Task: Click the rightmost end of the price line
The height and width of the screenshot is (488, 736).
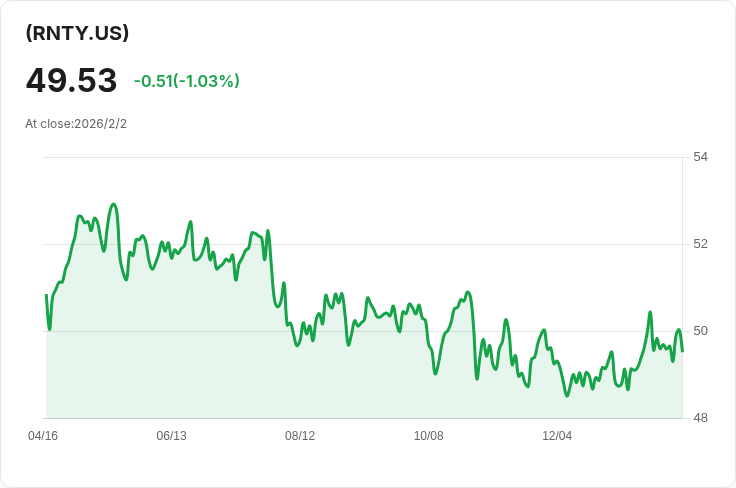Action: (x=682, y=350)
